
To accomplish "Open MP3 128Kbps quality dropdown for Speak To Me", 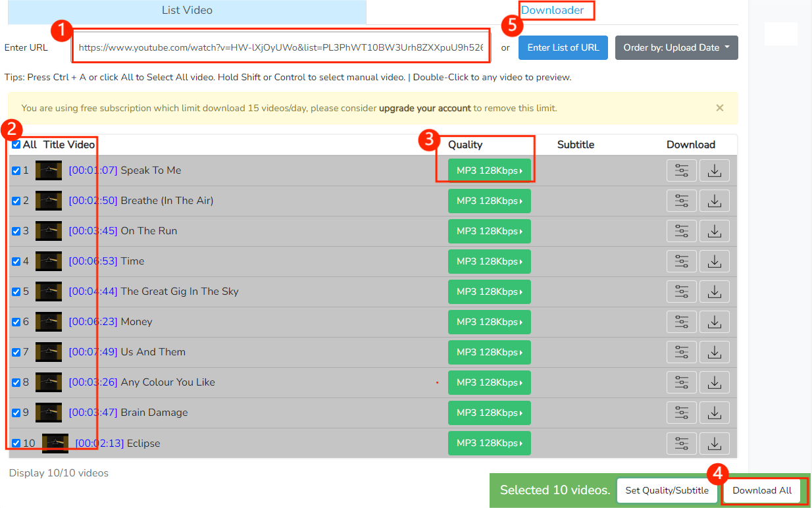I will click(489, 170).
